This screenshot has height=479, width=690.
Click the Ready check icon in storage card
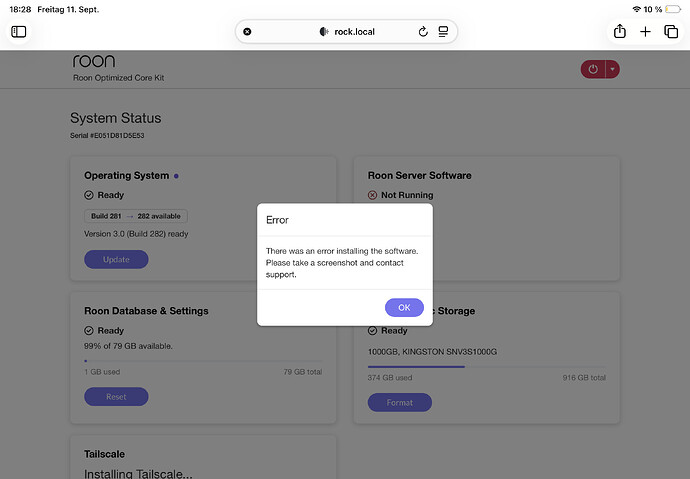pos(372,330)
